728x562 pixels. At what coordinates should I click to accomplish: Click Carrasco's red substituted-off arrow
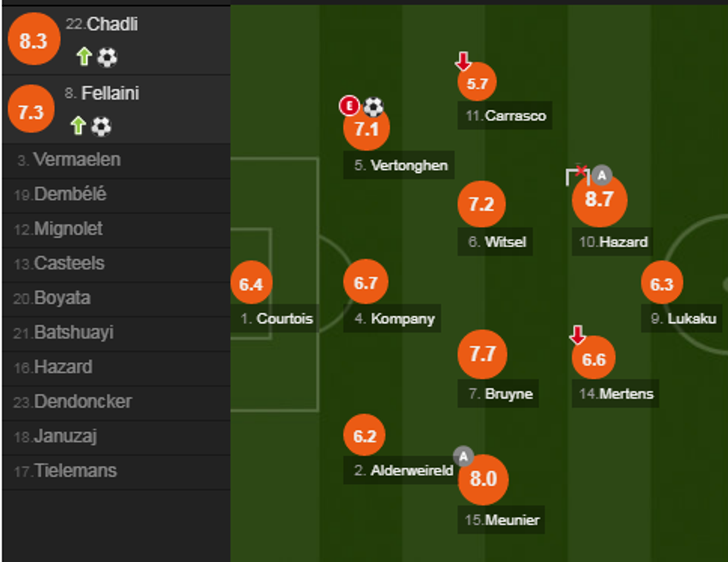pos(464,61)
